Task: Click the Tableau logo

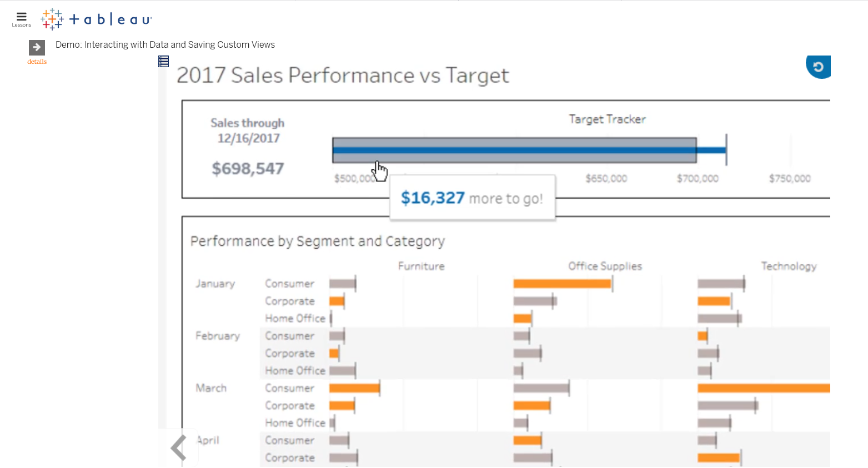Action: (96, 19)
